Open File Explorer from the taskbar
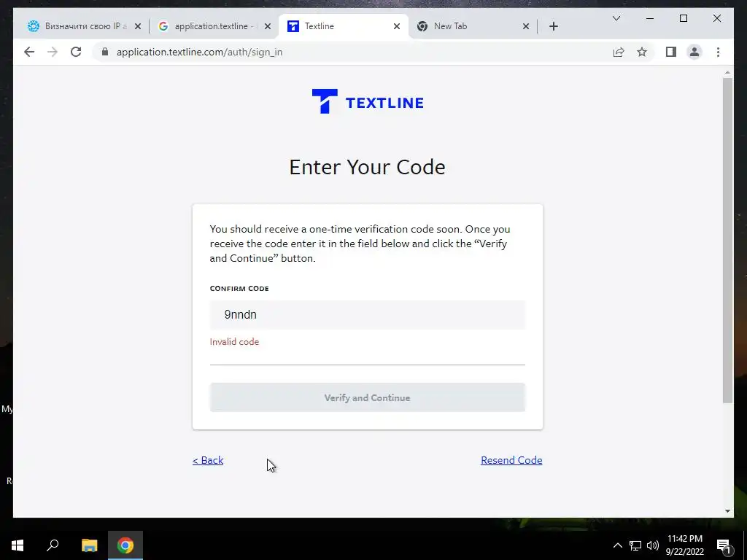This screenshot has width=747, height=560. [x=89, y=545]
